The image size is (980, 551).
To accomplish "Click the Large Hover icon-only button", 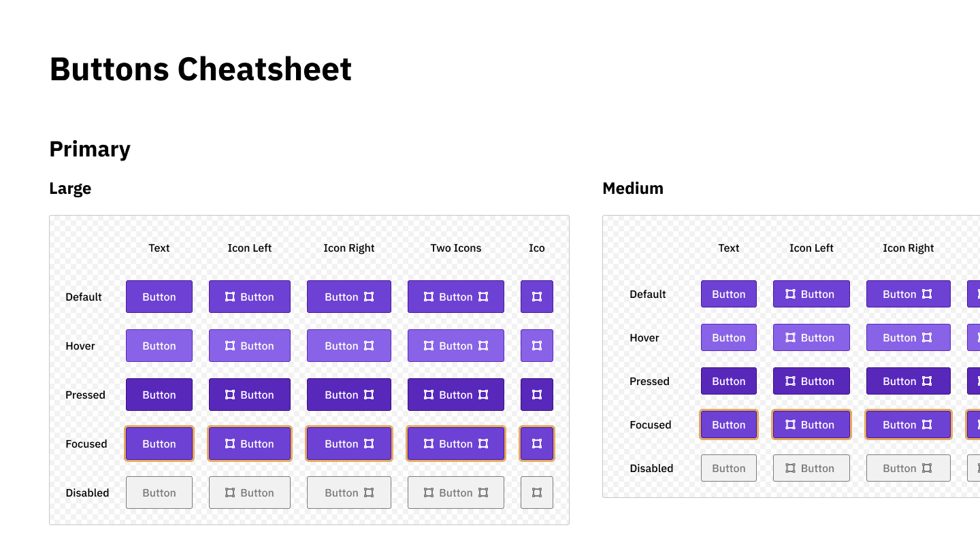I will pyautogui.click(x=537, y=346).
